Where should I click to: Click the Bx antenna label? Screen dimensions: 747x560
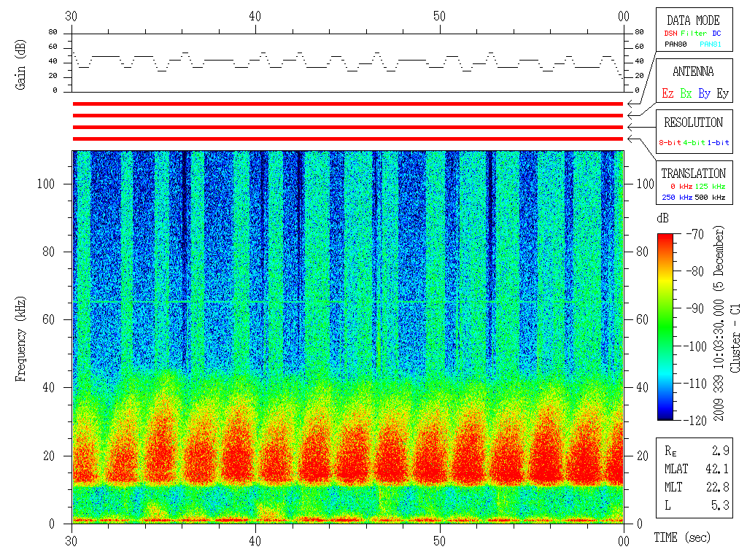[685, 94]
